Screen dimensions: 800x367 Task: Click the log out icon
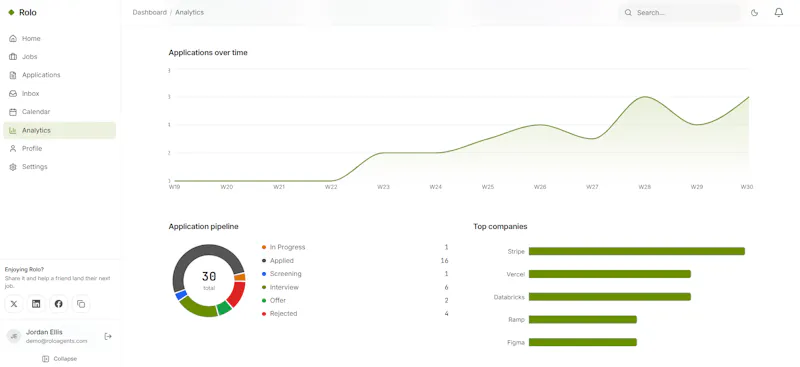108,336
